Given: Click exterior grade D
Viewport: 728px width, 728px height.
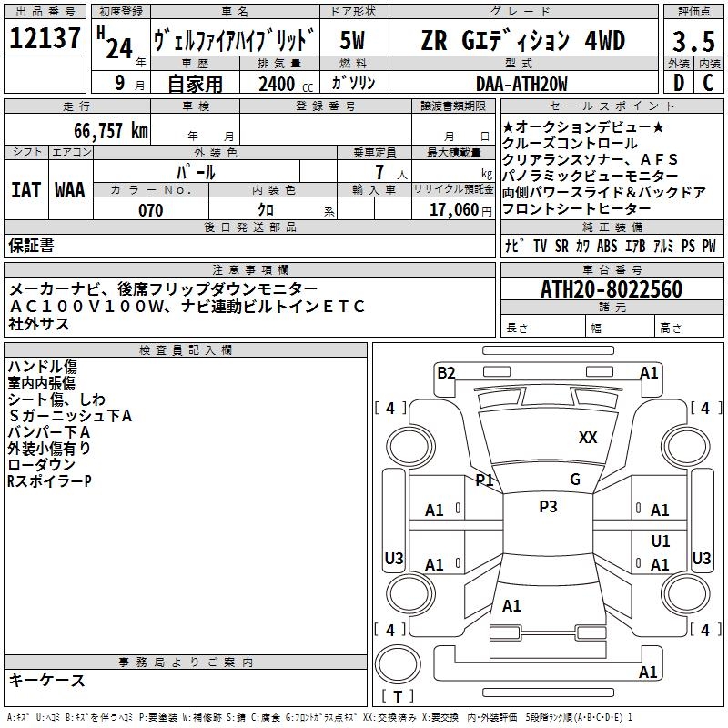Looking at the screenshot, I should (x=679, y=83).
